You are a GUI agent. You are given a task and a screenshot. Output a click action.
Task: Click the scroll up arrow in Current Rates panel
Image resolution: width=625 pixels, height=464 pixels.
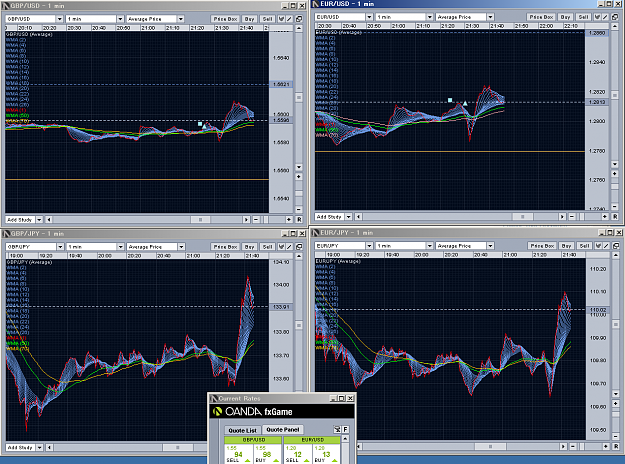[345, 439]
